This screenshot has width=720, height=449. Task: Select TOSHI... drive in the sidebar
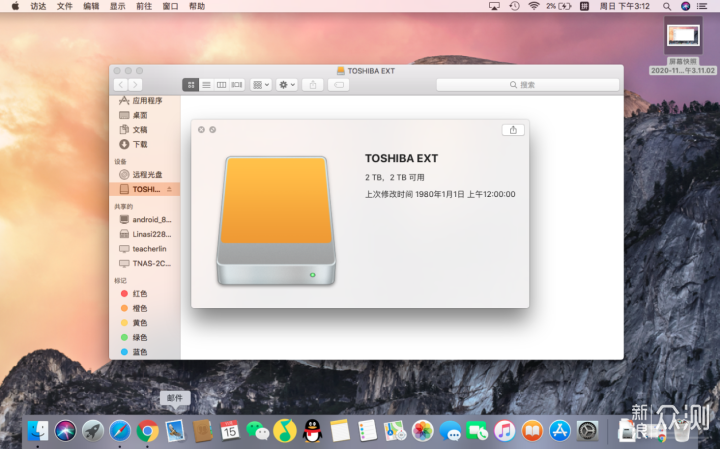tap(145, 189)
